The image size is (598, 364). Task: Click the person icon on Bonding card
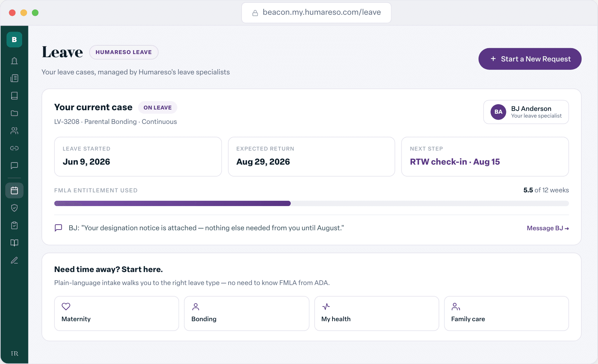point(196,307)
